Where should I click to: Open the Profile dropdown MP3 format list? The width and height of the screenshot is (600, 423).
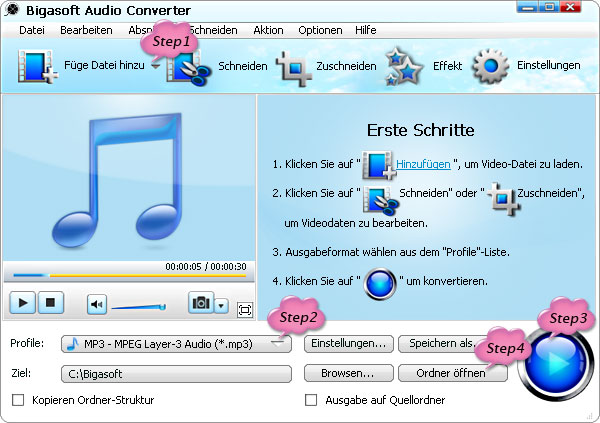point(176,344)
